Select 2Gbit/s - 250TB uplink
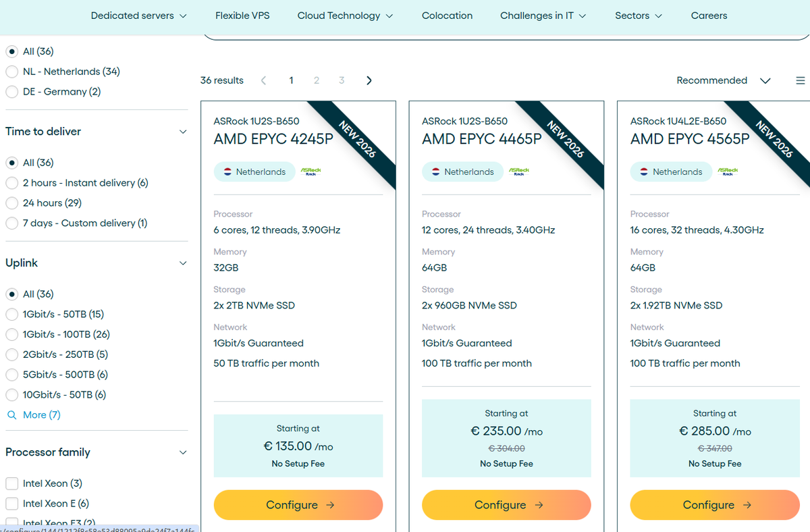The image size is (810, 532). coord(12,355)
